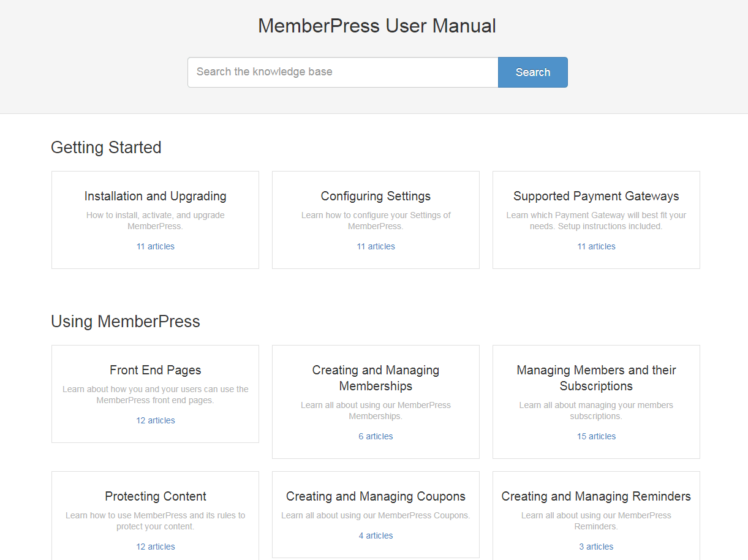This screenshot has width=748, height=560.
Task: Open Creating and Managing Coupons category
Action: coord(376,497)
